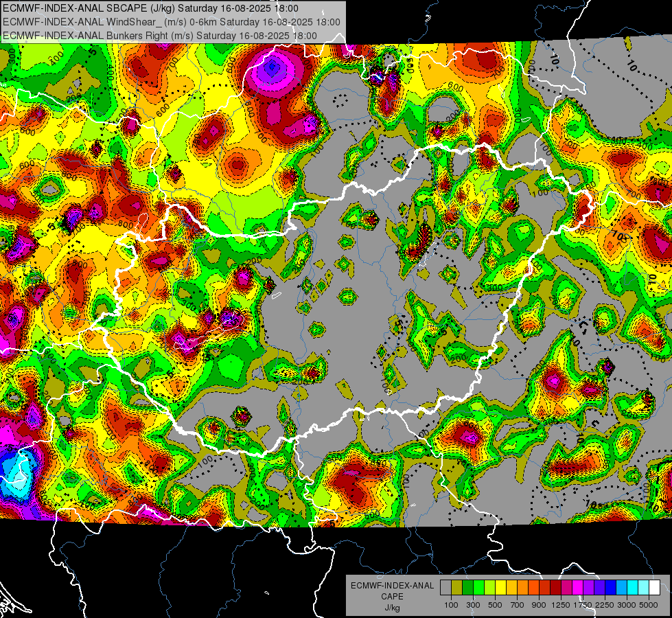Click the 5000 legend value
This screenshot has width=672, height=618.
[649, 605]
